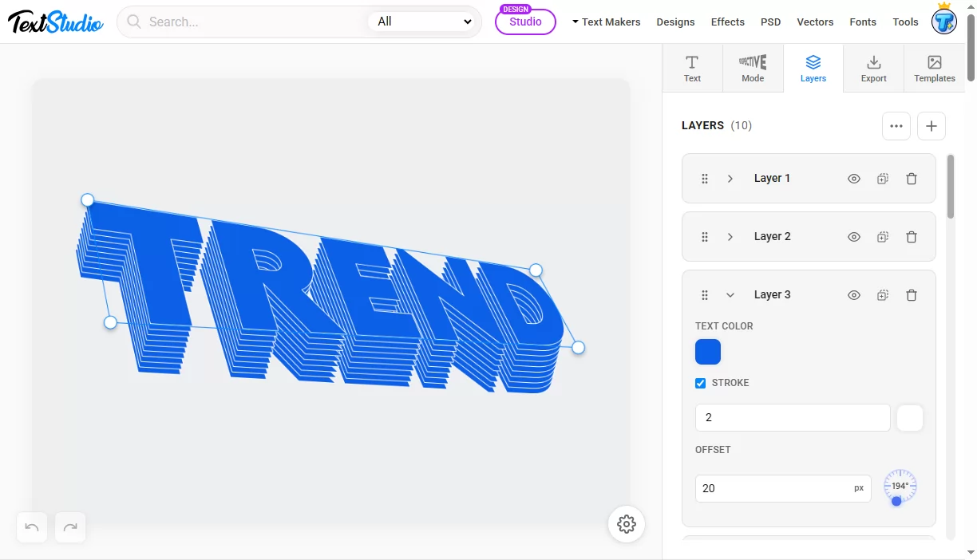
Task: Click top-left perspective handle of TREND text
Action: (x=88, y=199)
